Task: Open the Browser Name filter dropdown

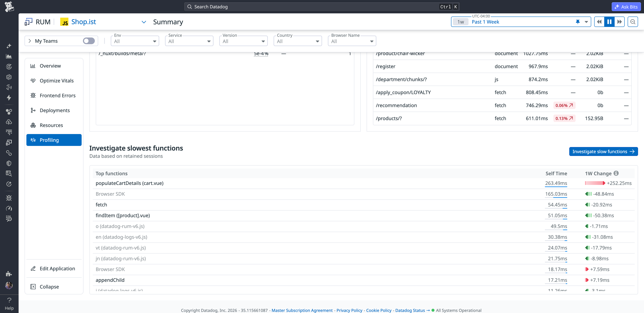Action: tap(352, 41)
